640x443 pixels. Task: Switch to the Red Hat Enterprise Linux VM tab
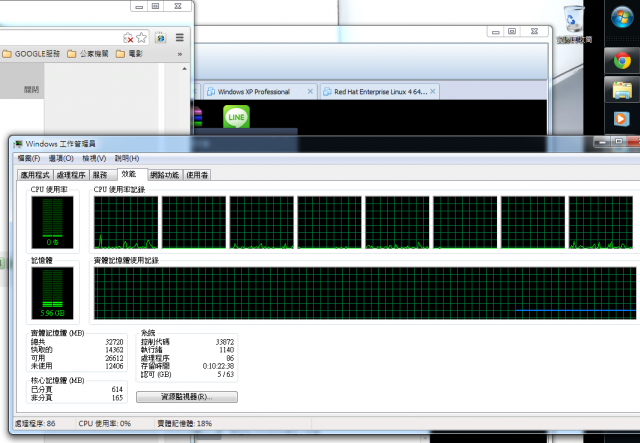coord(380,92)
